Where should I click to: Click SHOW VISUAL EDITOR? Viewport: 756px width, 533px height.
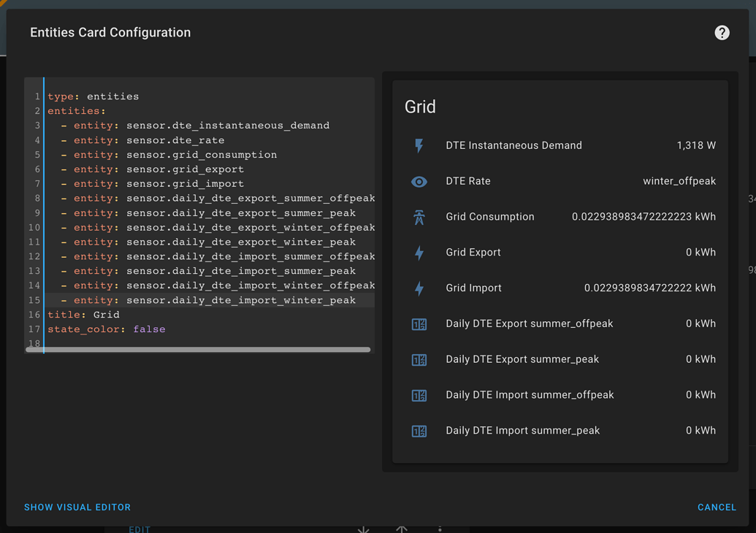(77, 507)
